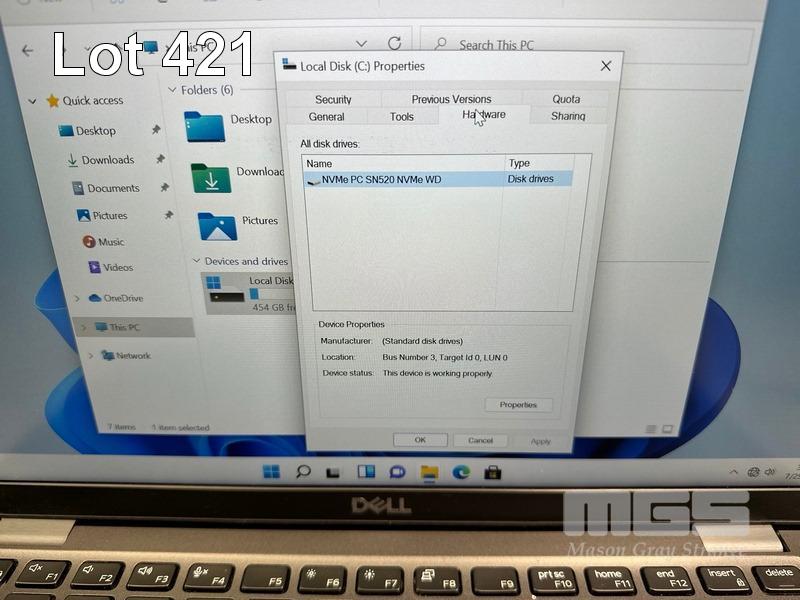This screenshot has width=800, height=600.
Task: Collapse the Folders (6) section
Action: pyautogui.click(x=172, y=90)
